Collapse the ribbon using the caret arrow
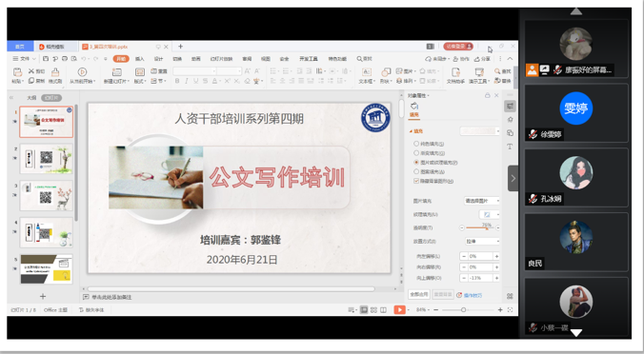This screenshot has height=354, width=644. 510,59
